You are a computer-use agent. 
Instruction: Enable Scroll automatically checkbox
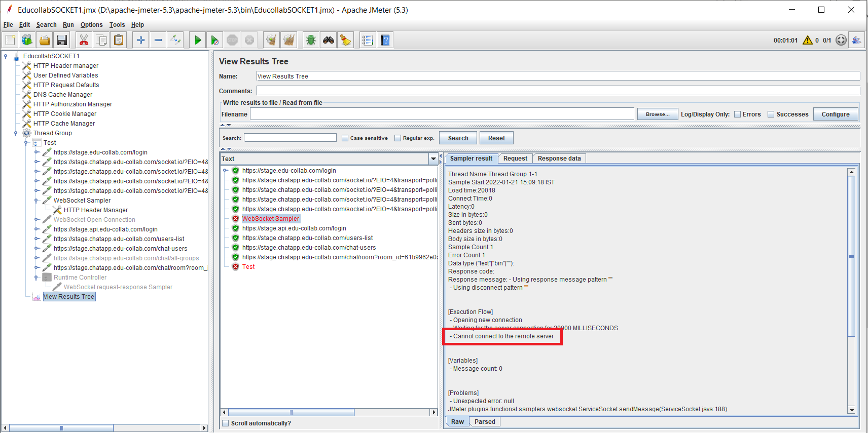click(226, 423)
